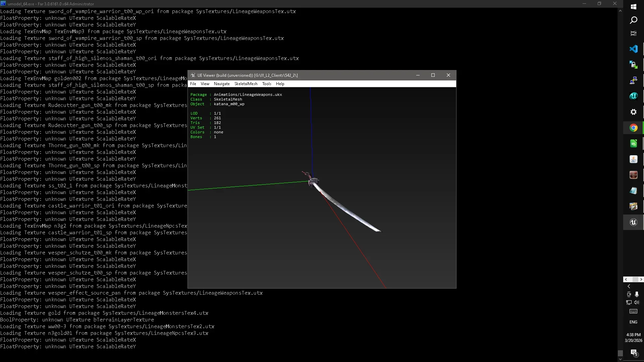The width and height of the screenshot is (644, 362).
Task: Open the Windows Start menu
Action: click(634, 7)
